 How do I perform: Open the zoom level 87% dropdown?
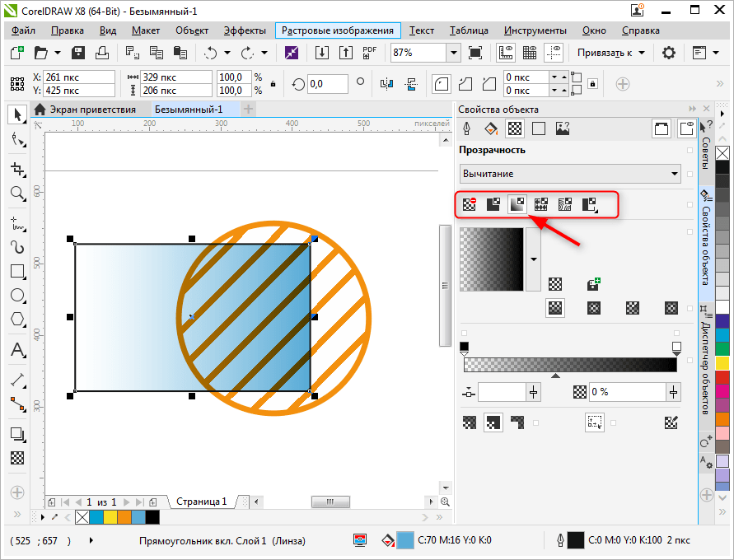453,53
